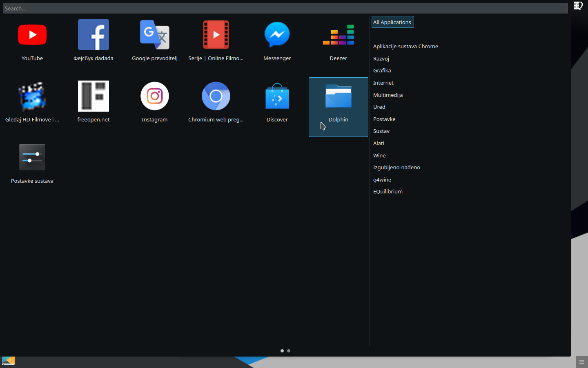Open the EQuilibrium category
Screen dimensions: 588x368
pyautogui.click(x=388, y=191)
